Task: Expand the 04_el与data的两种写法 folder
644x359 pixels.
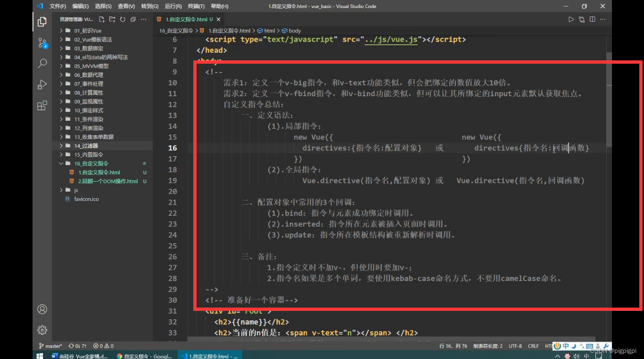Action: click(102, 57)
